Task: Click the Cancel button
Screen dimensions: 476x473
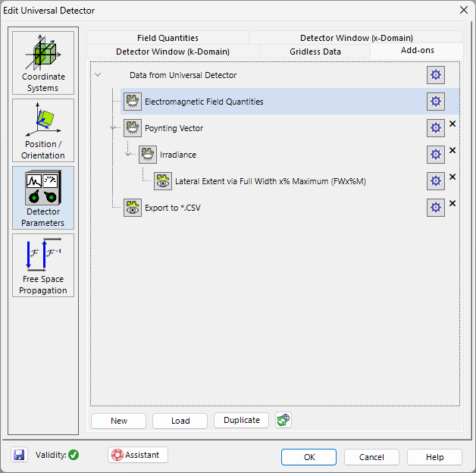Action: coord(371,457)
